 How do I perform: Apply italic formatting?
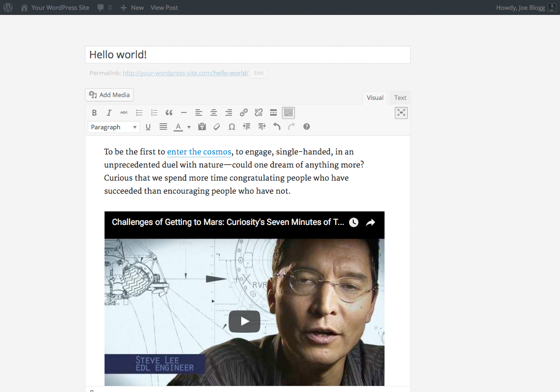tap(109, 112)
